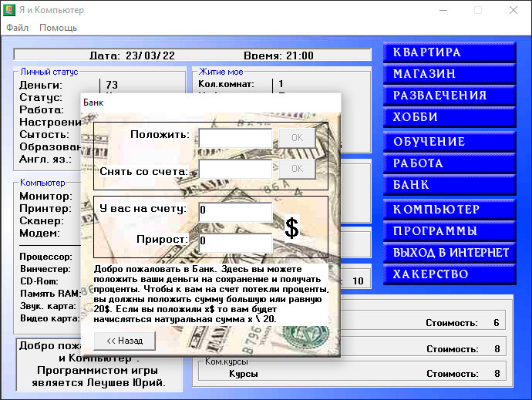Click the Деньги value 73
Screen dimensions: 532x400
click(x=112, y=85)
